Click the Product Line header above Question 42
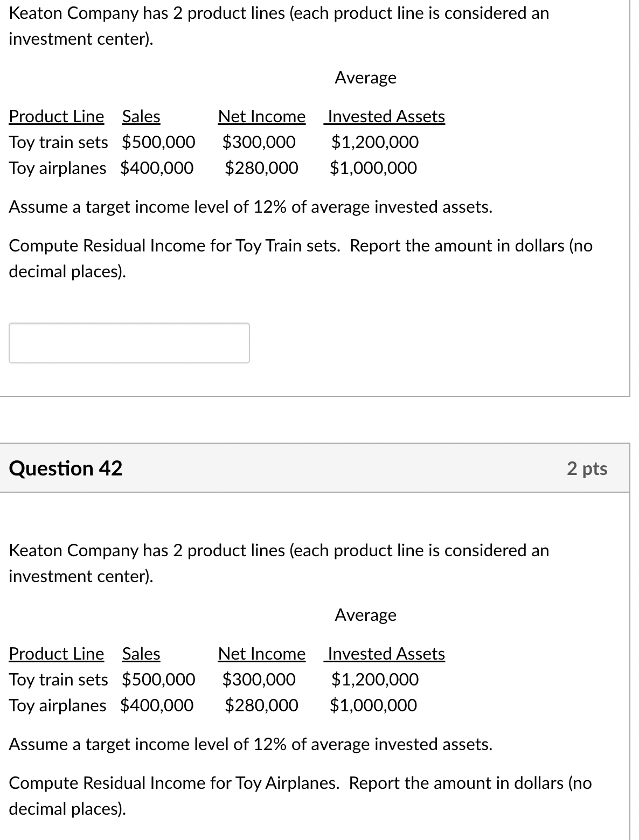 point(57,116)
